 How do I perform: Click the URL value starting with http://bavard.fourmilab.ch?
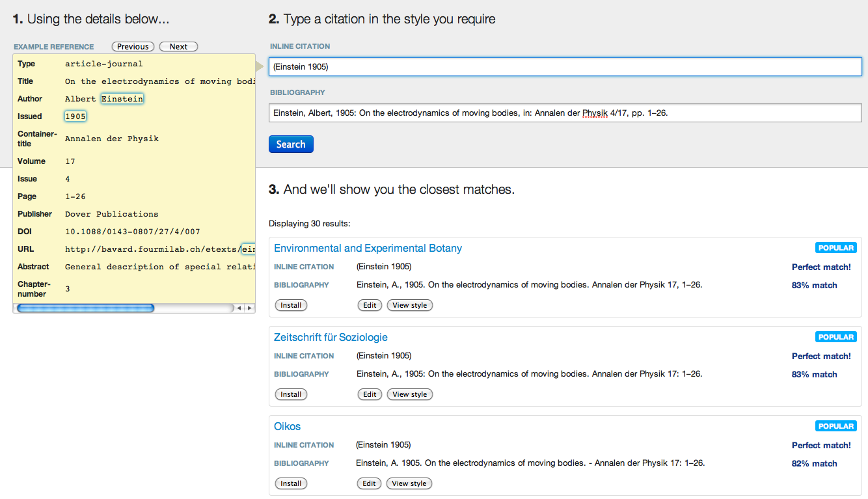[160, 249]
